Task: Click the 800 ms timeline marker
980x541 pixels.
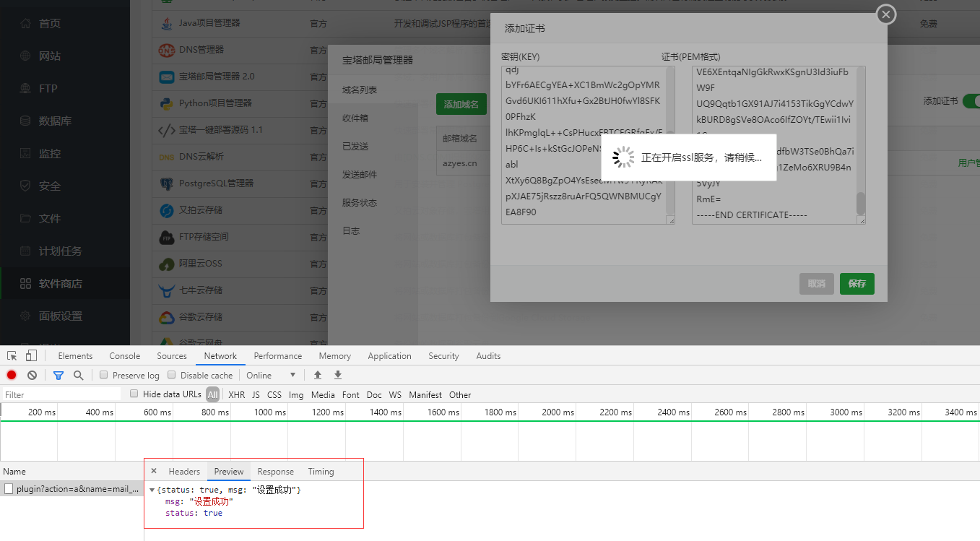Action: pos(214,412)
